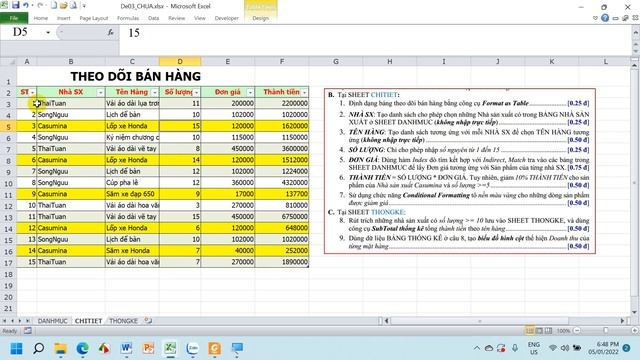Click the Insert Function fx icon
Viewport: 640px width, 360px height.
(x=111, y=32)
